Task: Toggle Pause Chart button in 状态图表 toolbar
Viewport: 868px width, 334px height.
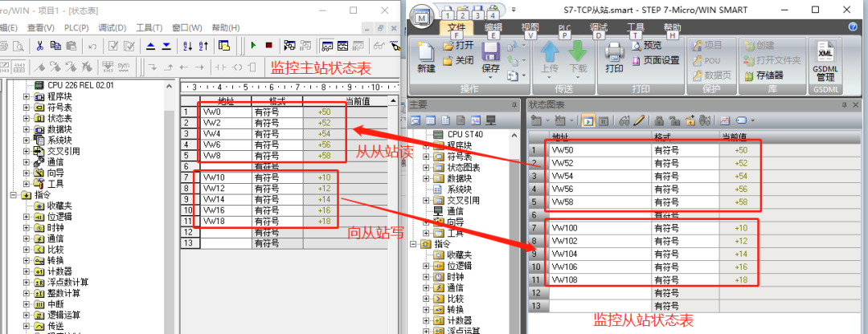Action: [x=604, y=120]
